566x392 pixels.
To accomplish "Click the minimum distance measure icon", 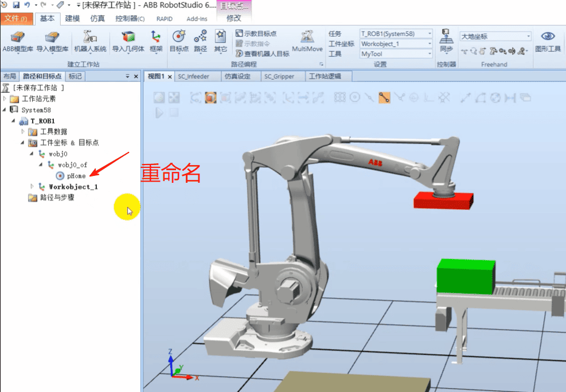I will [x=510, y=97].
